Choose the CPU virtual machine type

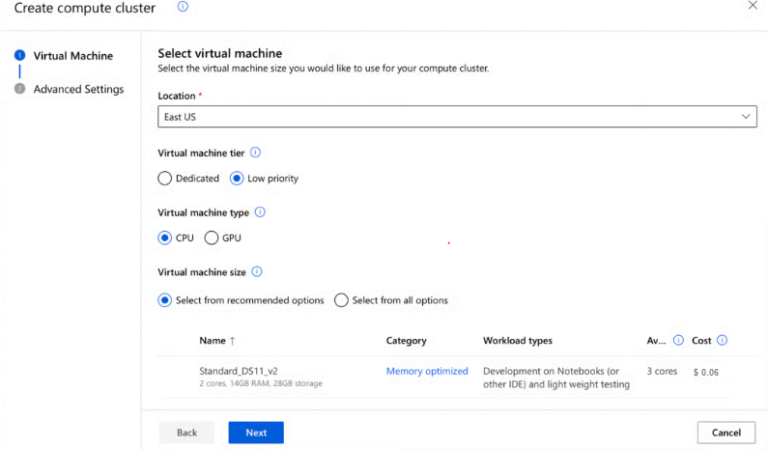(x=165, y=238)
